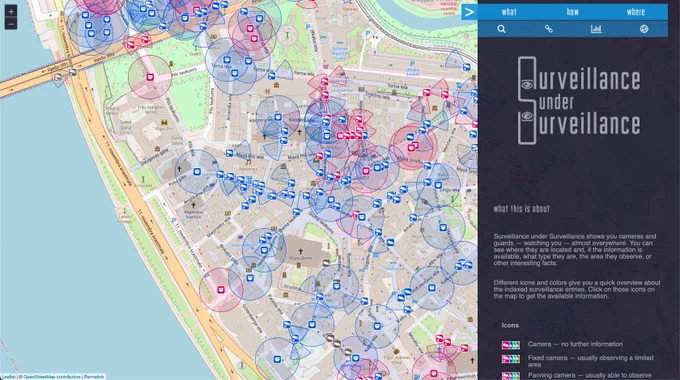The image size is (680, 380).
Task: Switch to the 'where' tab
Action: pyautogui.click(x=636, y=12)
